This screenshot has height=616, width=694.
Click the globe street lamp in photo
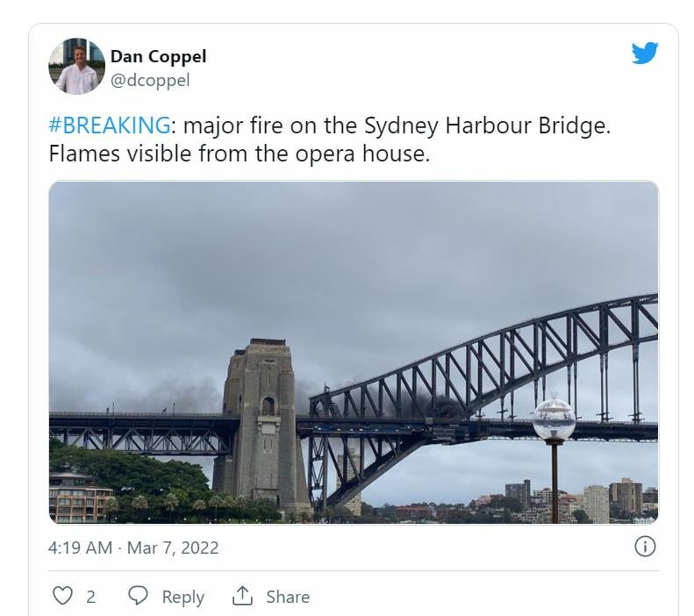pyautogui.click(x=554, y=455)
